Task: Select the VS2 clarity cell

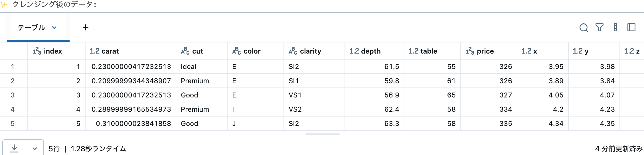Action: (295, 109)
